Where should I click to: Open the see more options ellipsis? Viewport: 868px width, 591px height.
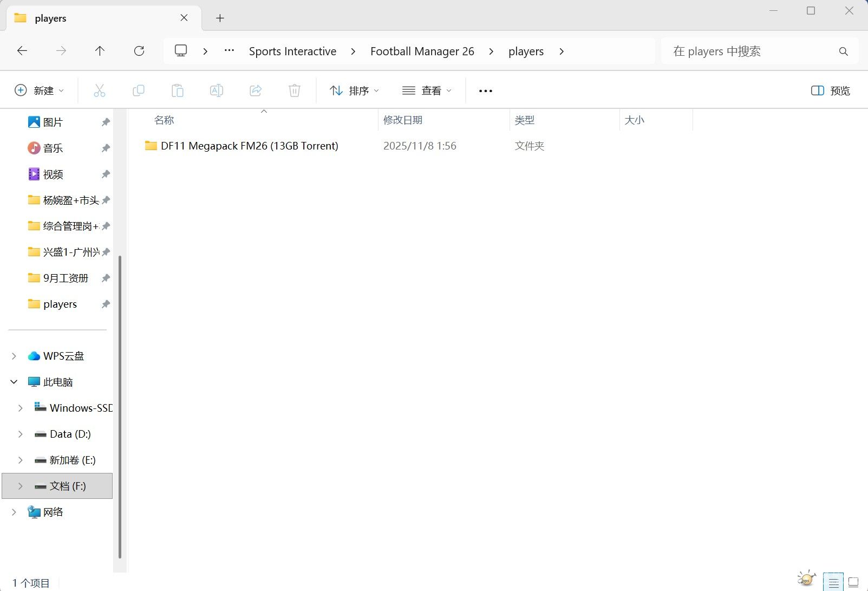486,90
